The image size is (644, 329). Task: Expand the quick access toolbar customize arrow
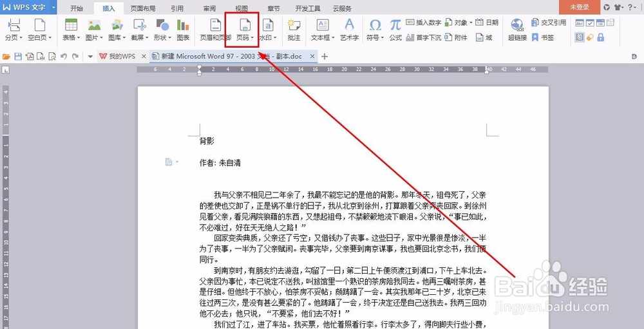coord(90,57)
